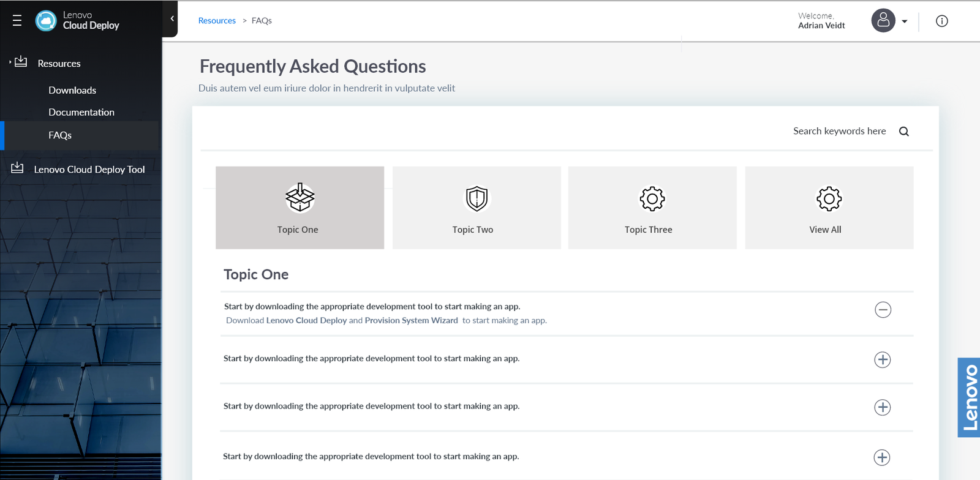Screen dimensions: 980x480
Task: Open Downloads in the sidebar
Action: tap(72, 91)
